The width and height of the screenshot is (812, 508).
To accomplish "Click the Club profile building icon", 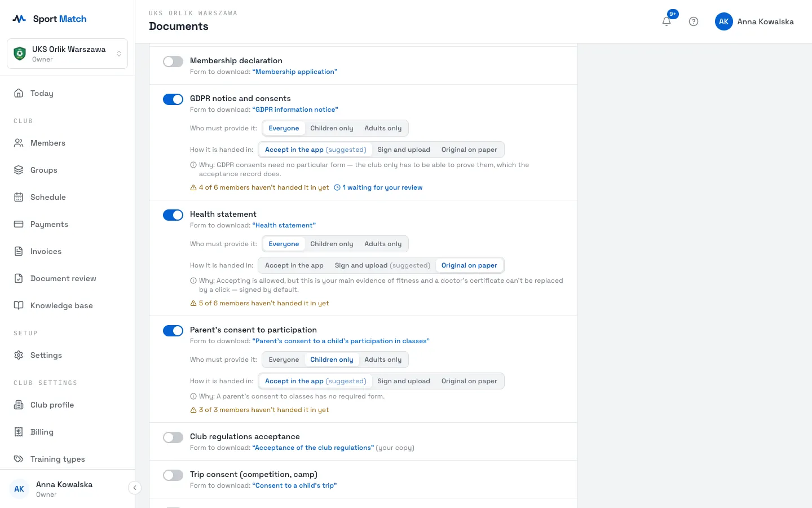I will point(19,405).
